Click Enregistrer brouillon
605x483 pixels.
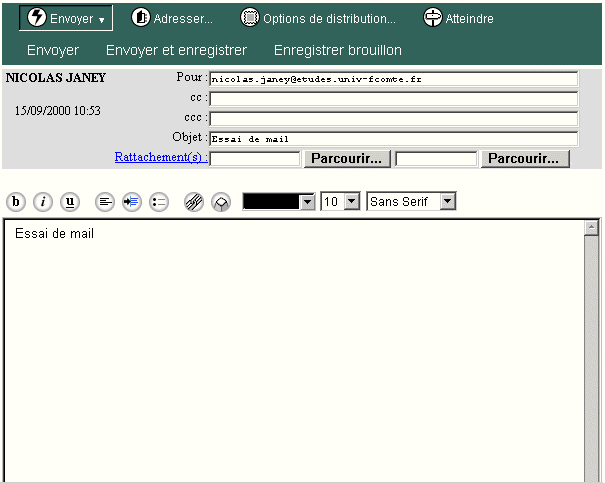tap(337, 50)
